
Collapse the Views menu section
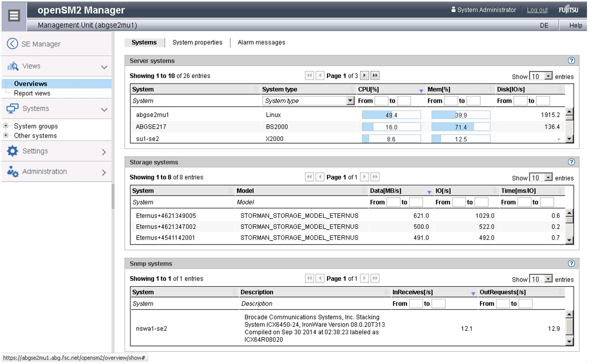click(x=104, y=67)
